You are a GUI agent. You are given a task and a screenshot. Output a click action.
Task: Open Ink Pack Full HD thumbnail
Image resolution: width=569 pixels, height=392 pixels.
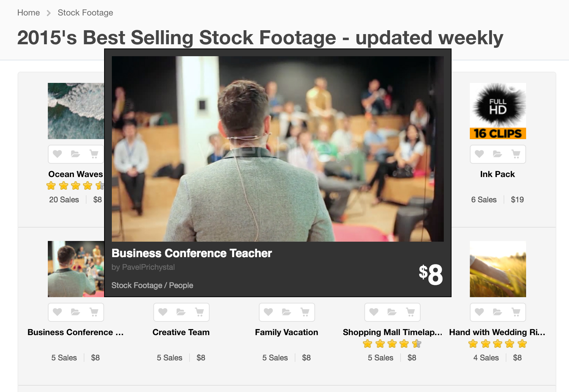coord(498,111)
